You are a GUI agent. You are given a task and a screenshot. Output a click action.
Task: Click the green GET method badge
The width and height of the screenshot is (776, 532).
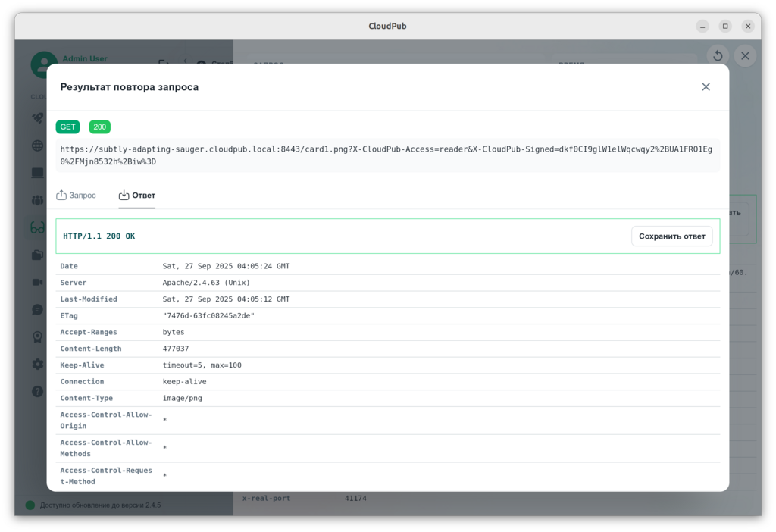(67, 127)
